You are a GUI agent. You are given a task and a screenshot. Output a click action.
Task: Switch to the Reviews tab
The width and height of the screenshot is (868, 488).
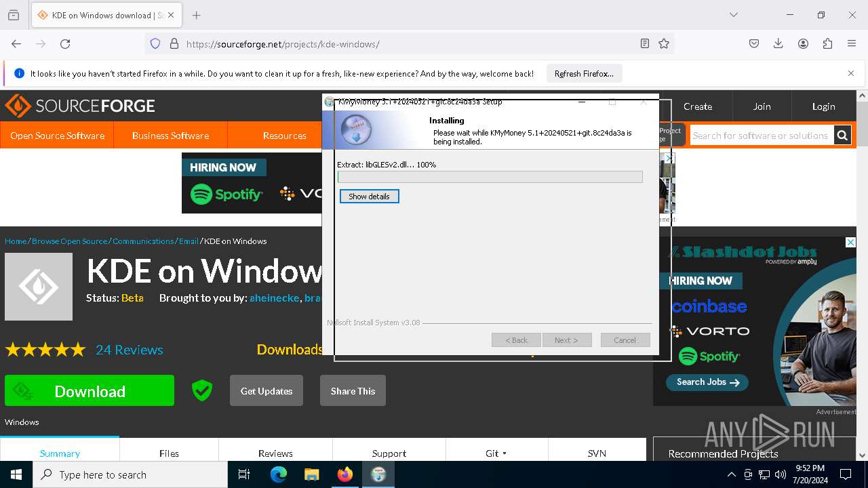tap(275, 451)
